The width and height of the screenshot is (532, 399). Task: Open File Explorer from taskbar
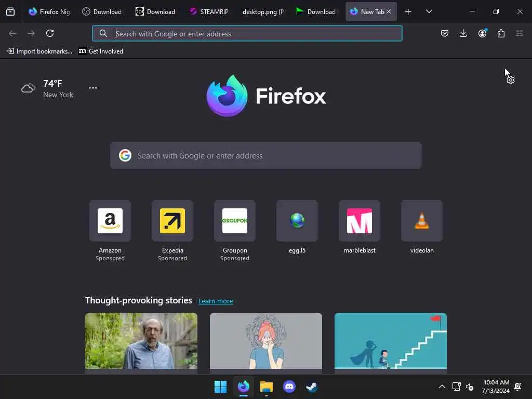(x=267, y=387)
